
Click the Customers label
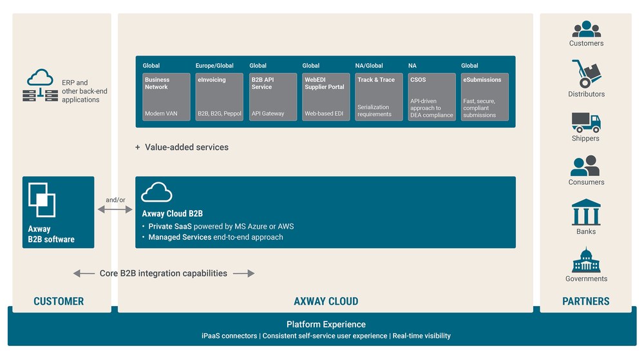pos(586,43)
